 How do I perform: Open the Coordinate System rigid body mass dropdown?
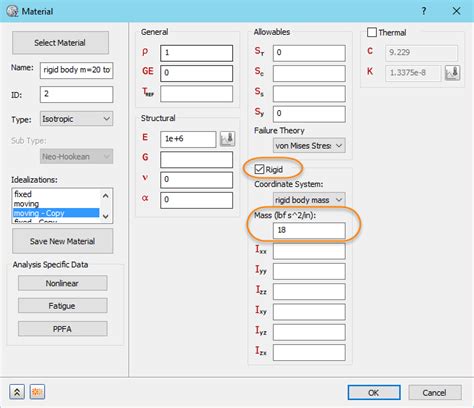pos(309,200)
